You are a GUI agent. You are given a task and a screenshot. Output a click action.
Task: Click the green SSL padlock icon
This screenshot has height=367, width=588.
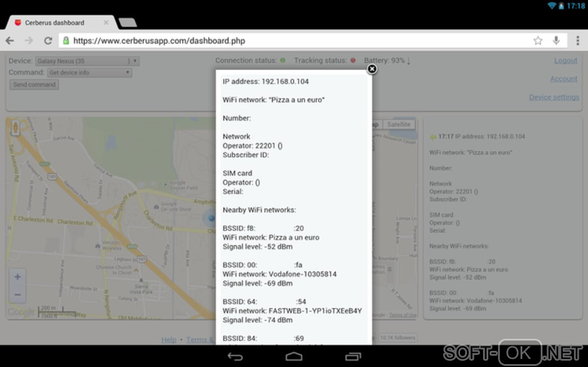tap(66, 40)
